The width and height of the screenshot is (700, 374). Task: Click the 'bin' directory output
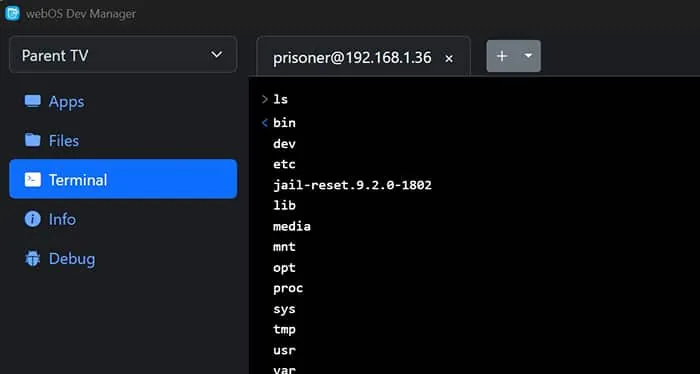click(x=284, y=123)
